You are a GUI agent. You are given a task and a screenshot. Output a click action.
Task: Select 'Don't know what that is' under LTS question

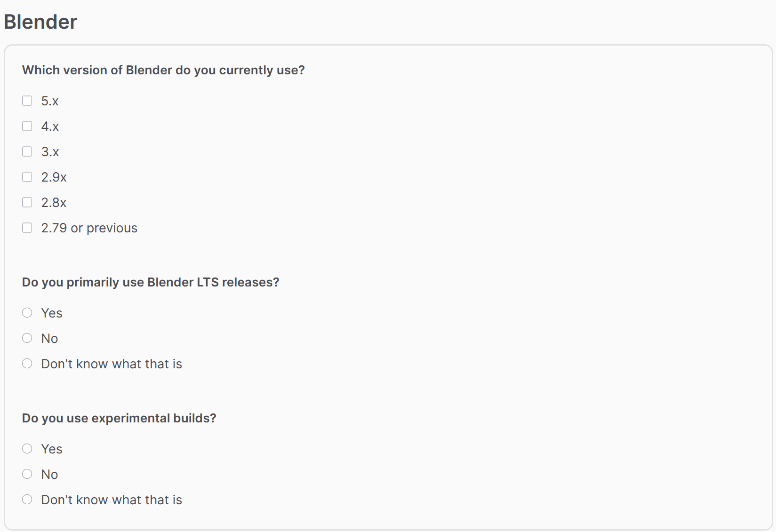pyautogui.click(x=27, y=363)
